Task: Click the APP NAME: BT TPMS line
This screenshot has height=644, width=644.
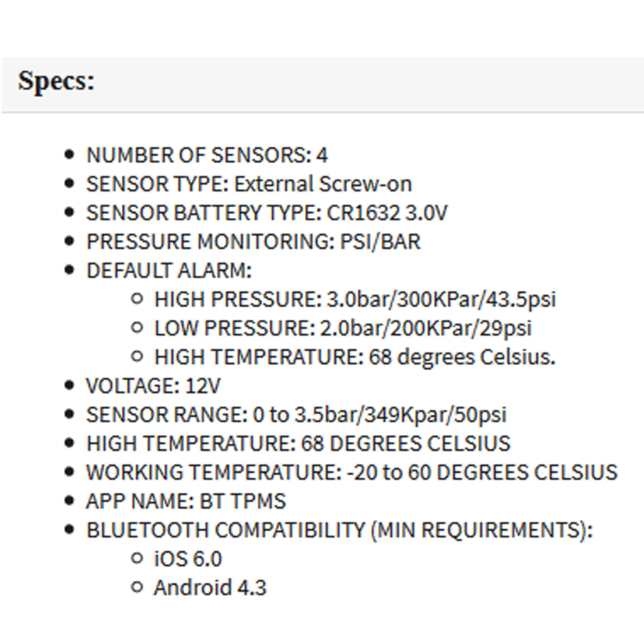Action: tap(186, 501)
